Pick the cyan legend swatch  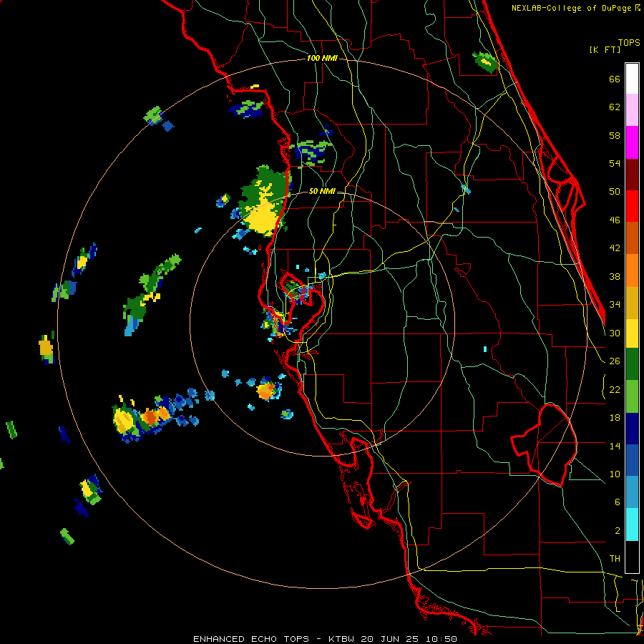click(x=632, y=525)
